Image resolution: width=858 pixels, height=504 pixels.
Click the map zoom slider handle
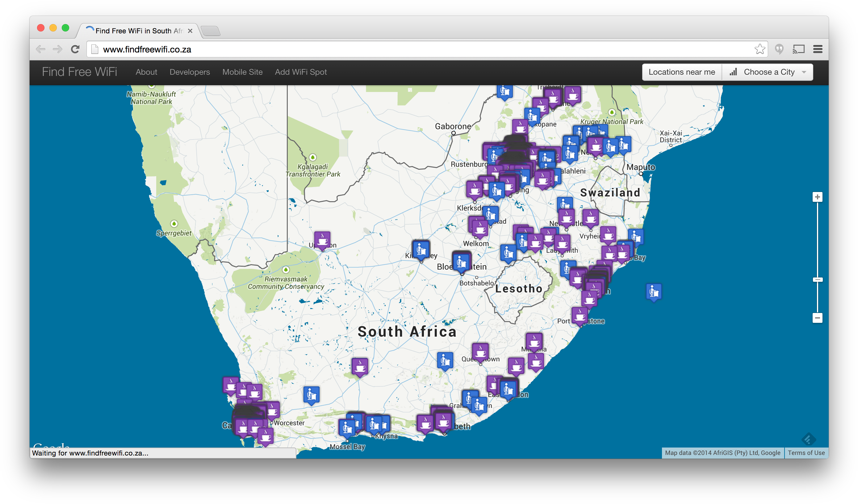(x=817, y=280)
